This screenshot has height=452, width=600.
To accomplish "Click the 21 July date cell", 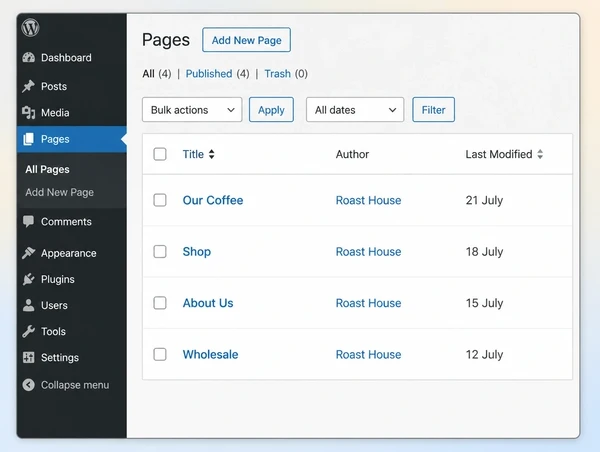I will (484, 200).
